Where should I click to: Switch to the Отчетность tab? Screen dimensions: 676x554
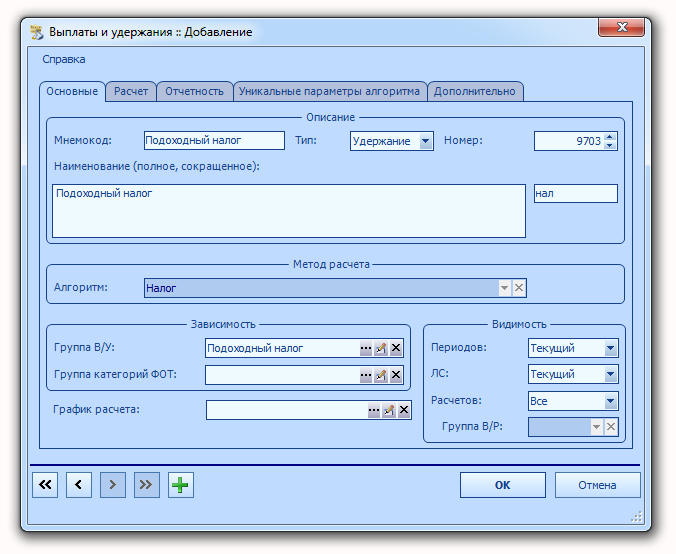(x=194, y=91)
